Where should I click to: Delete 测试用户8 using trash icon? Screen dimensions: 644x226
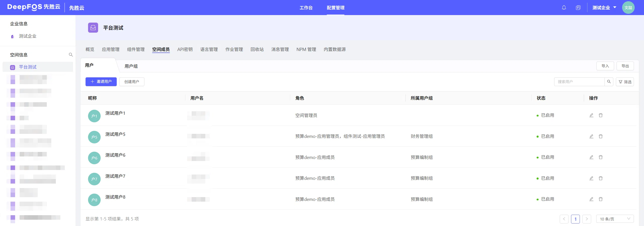coord(601,199)
